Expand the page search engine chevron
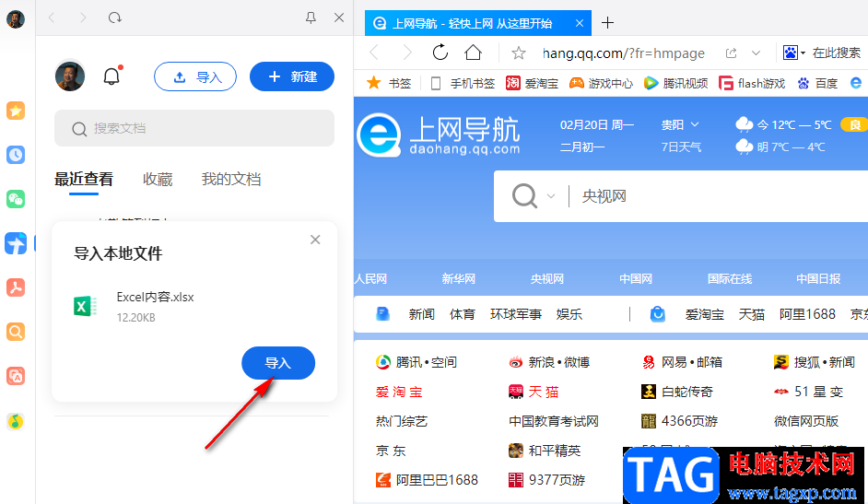The width and height of the screenshot is (868, 504). (x=551, y=196)
